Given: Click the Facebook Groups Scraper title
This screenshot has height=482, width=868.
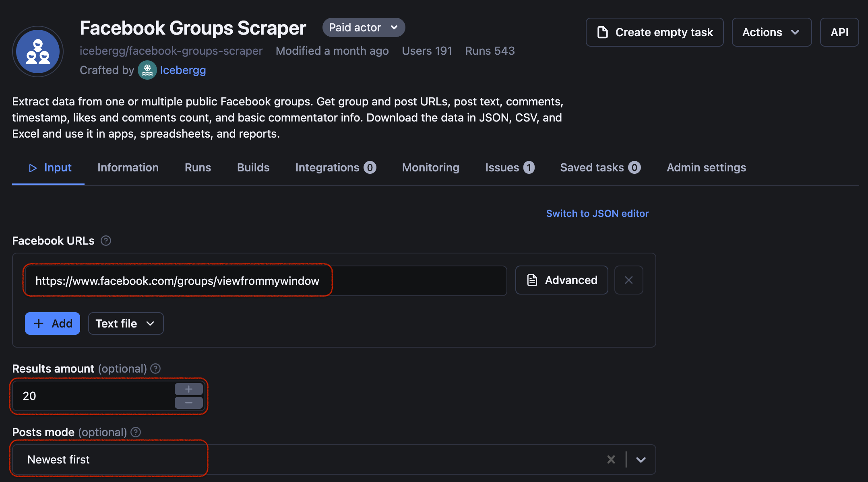Looking at the screenshot, I should 193,28.
